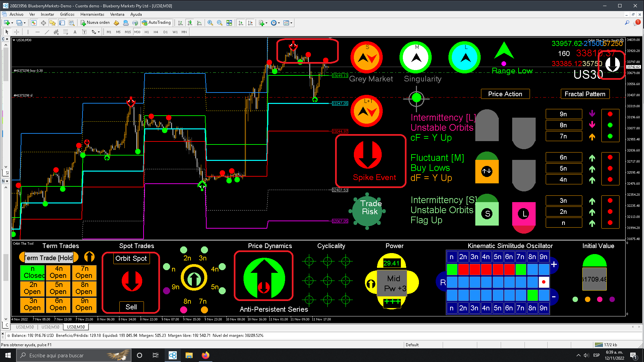The width and height of the screenshot is (644, 362).
Task: Toggle the AutoTrading button
Action: click(x=156, y=23)
